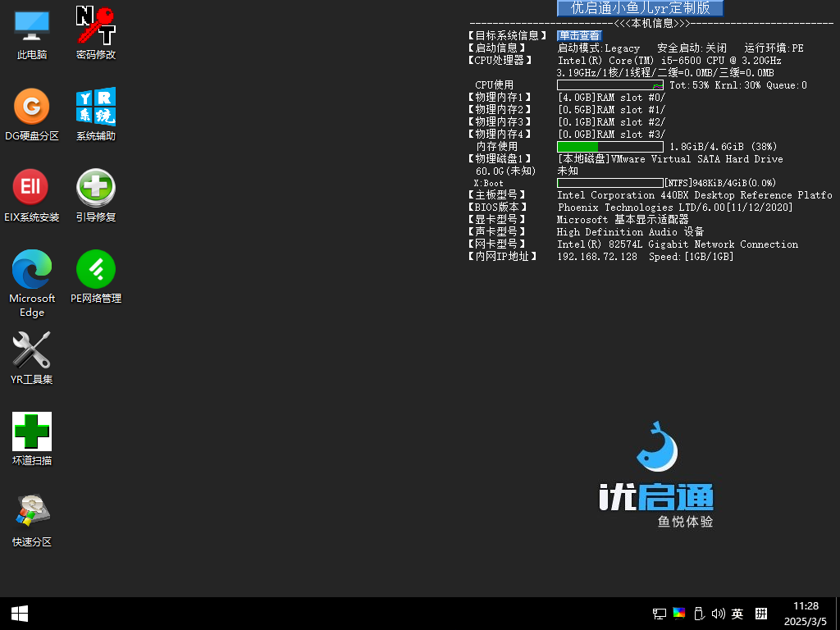Screen dimensions: 840x630
Task: Click the Microsoft 基本显示适配器 text
Action: (623, 220)
